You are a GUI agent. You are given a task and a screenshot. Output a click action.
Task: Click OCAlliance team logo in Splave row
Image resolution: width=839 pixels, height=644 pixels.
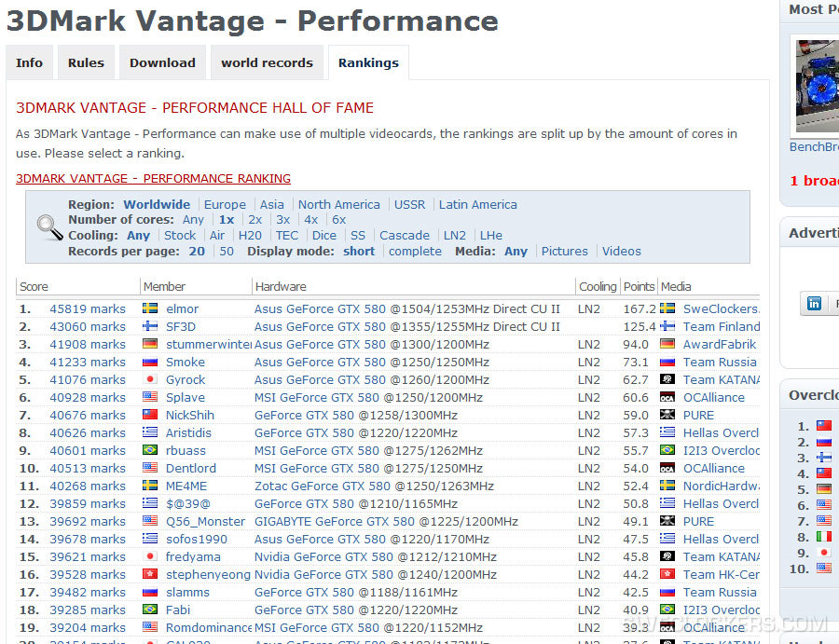tap(667, 397)
